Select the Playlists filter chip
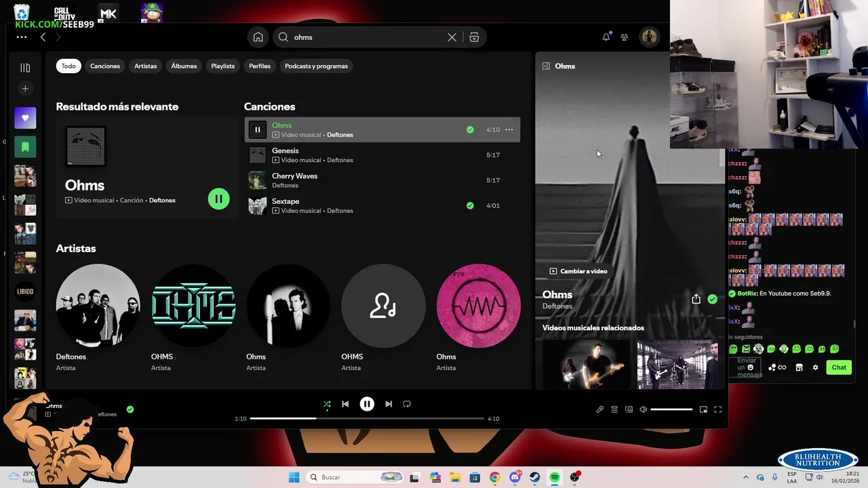Image resolution: width=868 pixels, height=488 pixels. [222, 66]
